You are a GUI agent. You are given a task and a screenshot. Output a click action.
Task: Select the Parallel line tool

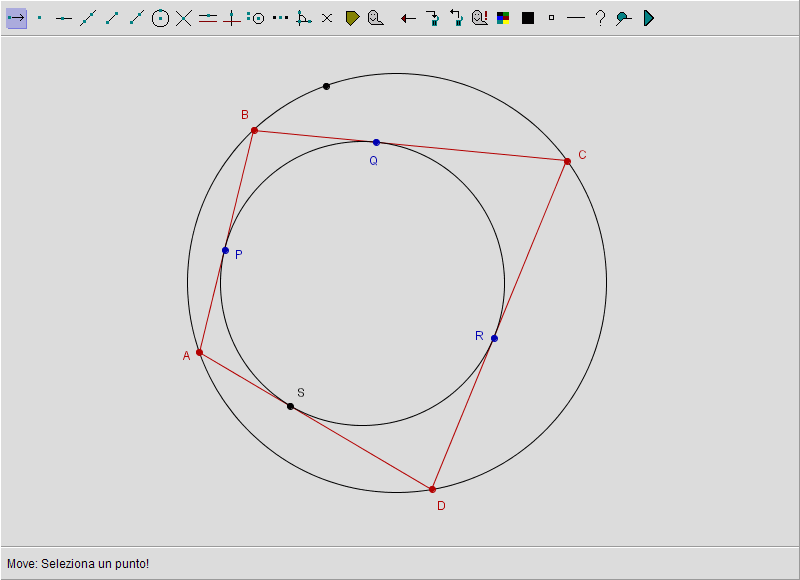[x=208, y=18]
